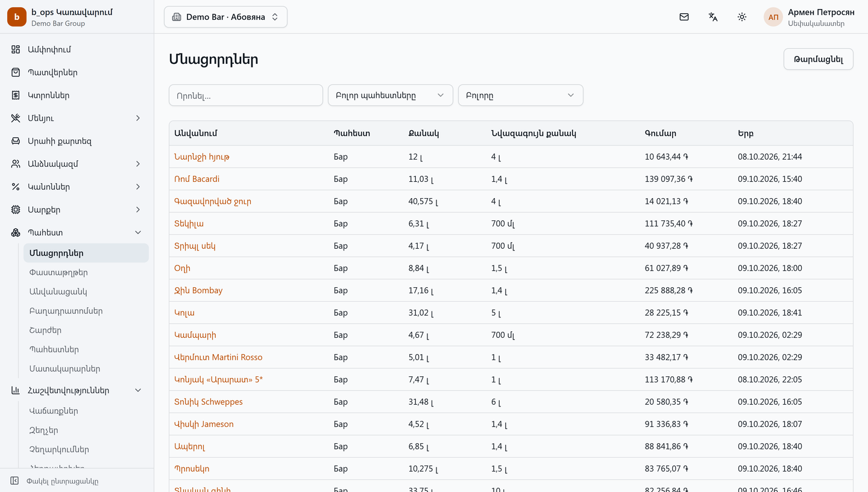Click the Թարմացնել refresh button
The image size is (868, 492).
coord(818,59)
